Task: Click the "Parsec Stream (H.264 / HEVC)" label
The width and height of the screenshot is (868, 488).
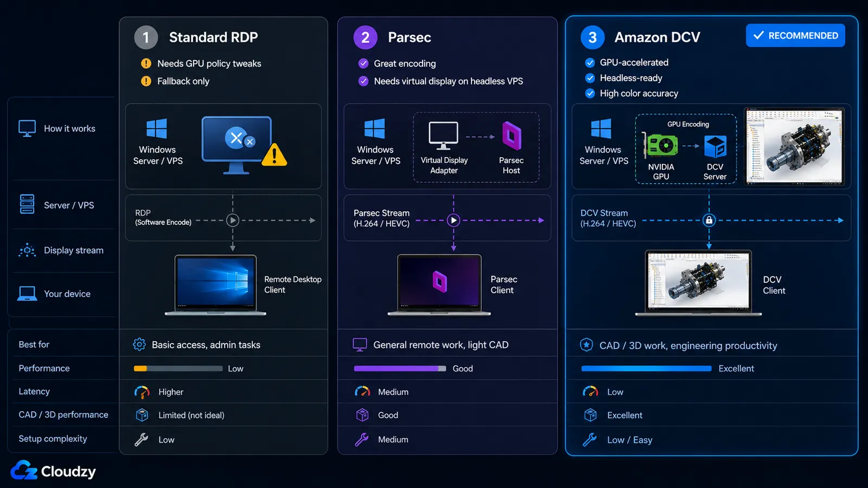Action: 381,218
